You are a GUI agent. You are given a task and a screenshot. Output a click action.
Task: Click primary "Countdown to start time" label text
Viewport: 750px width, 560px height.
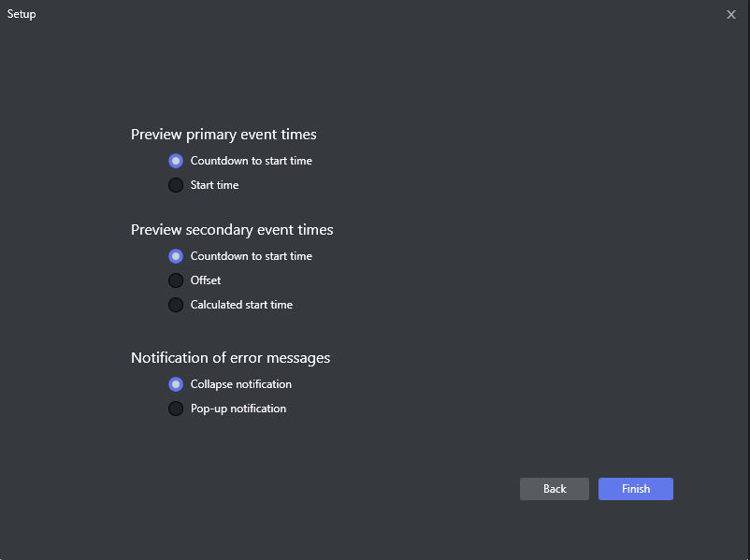click(252, 161)
